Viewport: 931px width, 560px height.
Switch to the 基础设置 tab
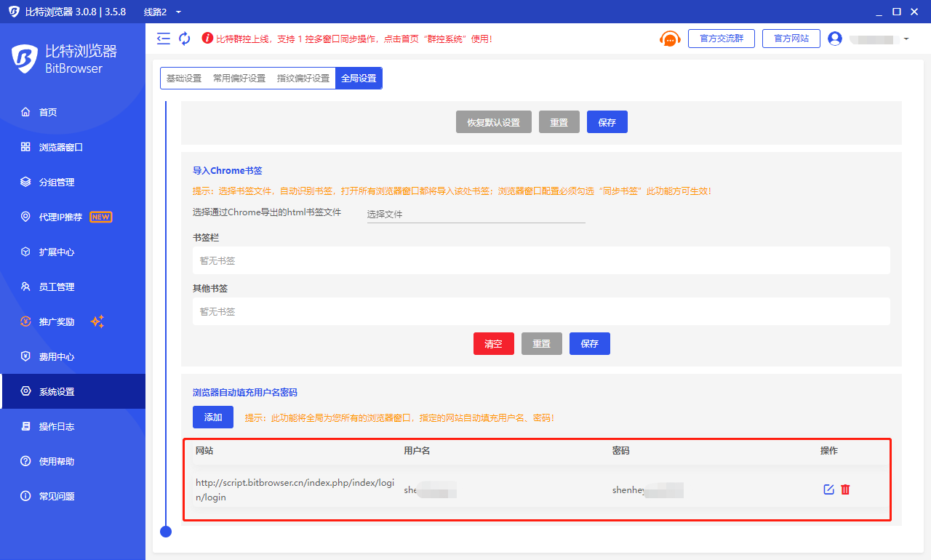tap(184, 79)
